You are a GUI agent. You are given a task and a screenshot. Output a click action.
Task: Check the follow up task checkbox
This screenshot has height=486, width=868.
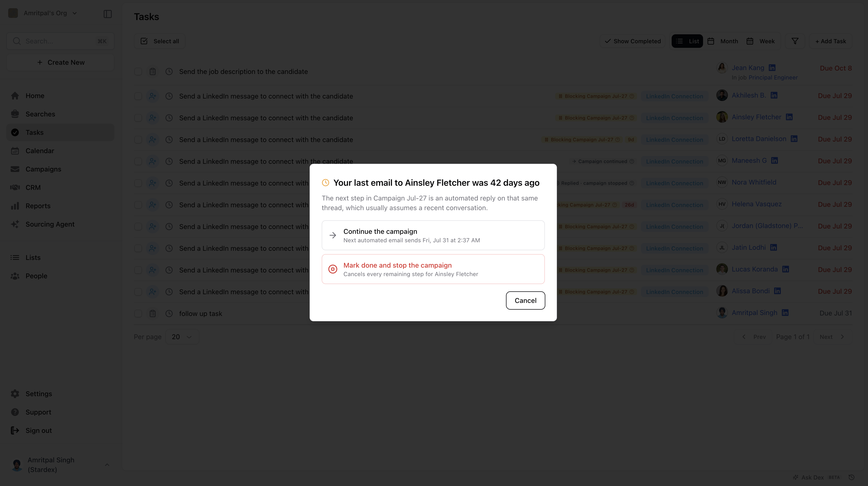click(138, 314)
